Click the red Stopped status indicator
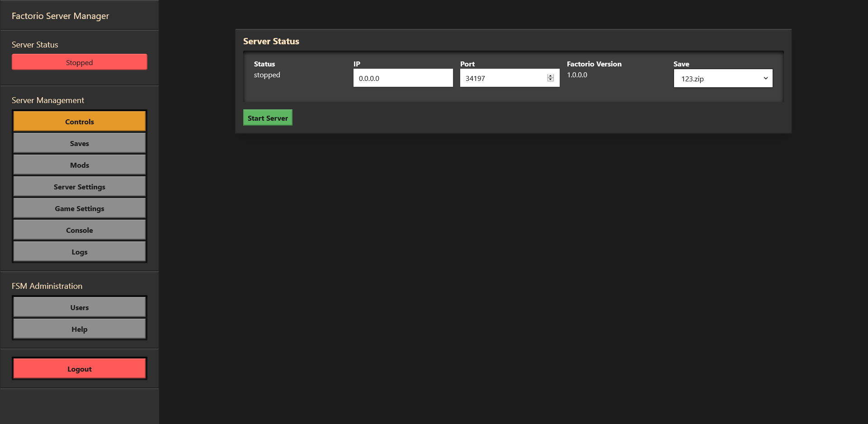Viewport: 868px width, 424px height. 80,62
